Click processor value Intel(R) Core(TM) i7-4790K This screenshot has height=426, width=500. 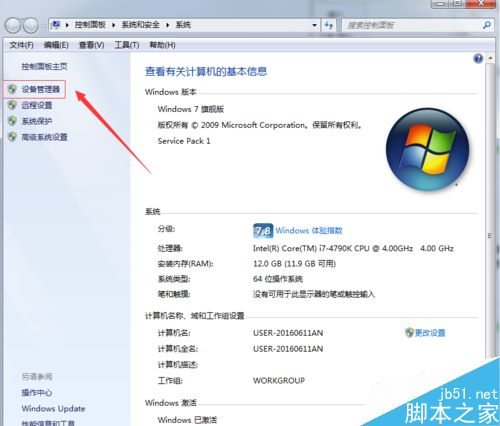(x=353, y=248)
